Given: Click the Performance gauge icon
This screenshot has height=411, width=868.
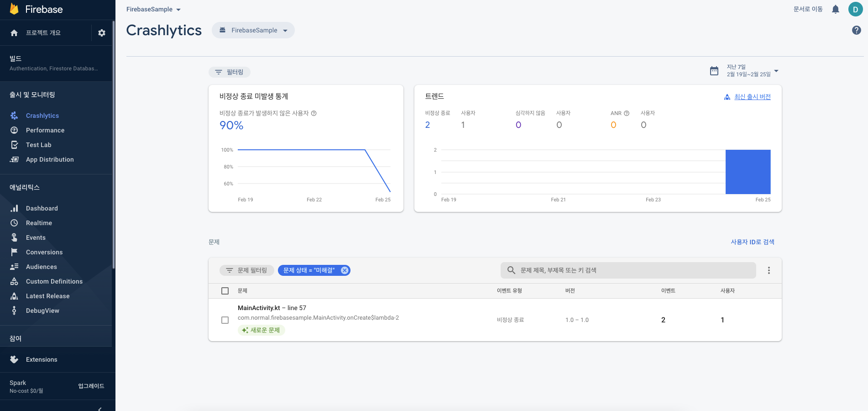Looking at the screenshot, I should point(14,130).
